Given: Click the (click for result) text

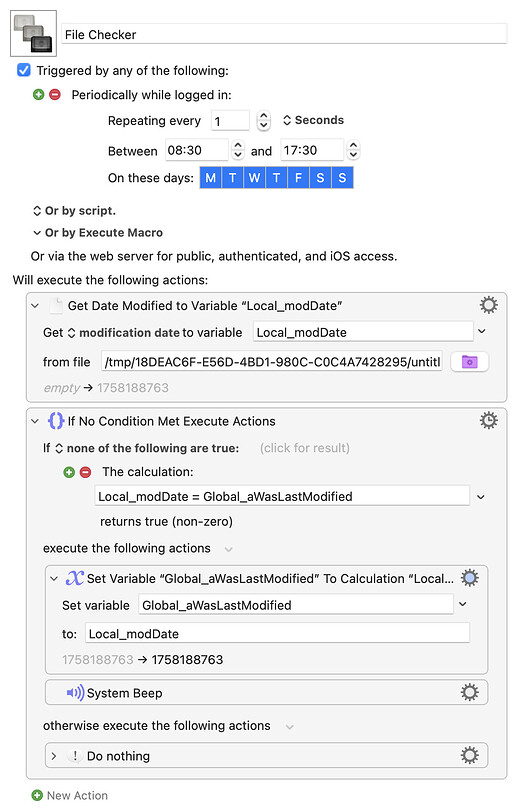Looking at the screenshot, I should pos(305,448).
